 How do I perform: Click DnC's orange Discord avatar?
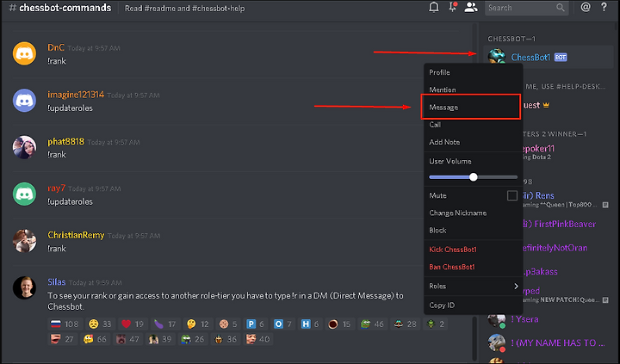click(24, 53)
